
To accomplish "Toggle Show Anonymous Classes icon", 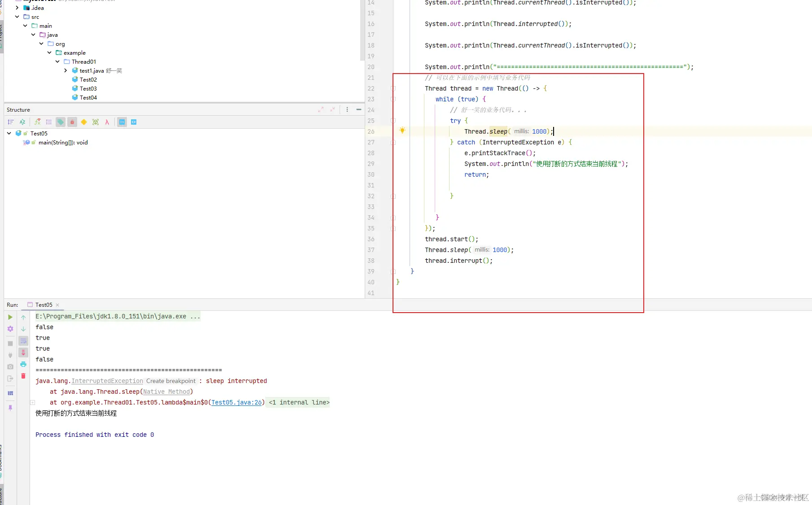I will point(96,122).
